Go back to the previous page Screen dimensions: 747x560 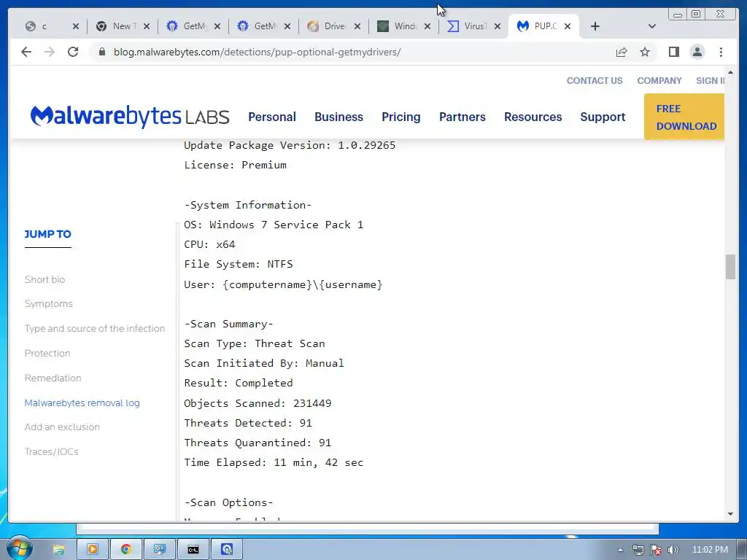pos(26,52)
